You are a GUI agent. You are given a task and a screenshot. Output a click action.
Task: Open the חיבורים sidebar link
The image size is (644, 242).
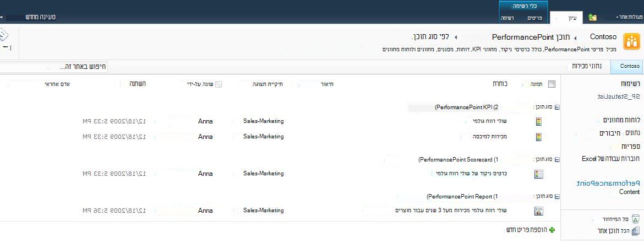click(610, 133)
